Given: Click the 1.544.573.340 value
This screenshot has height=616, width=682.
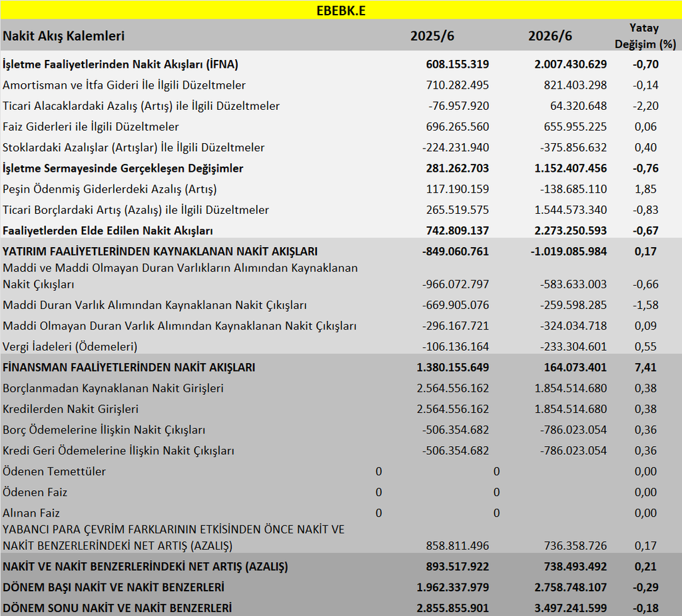Looking at the screenshot, I should point(570,210).
